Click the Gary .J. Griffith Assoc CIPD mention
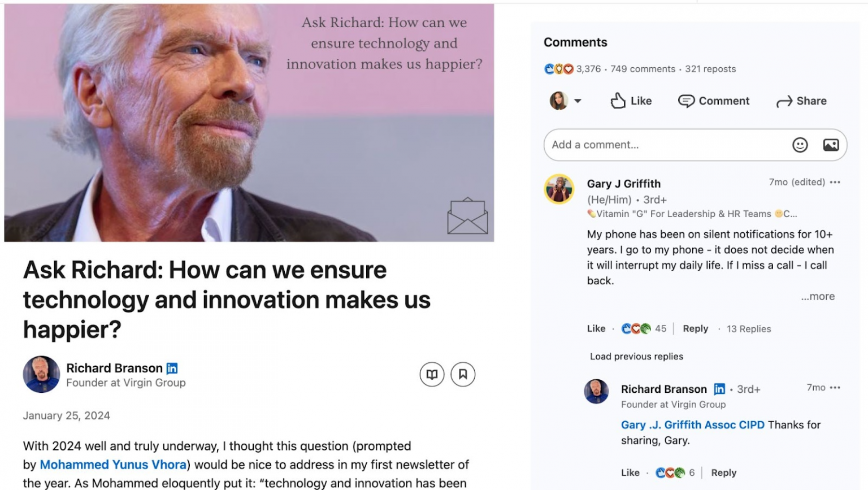The image size is (868, 490). click(x=692, y=424)
